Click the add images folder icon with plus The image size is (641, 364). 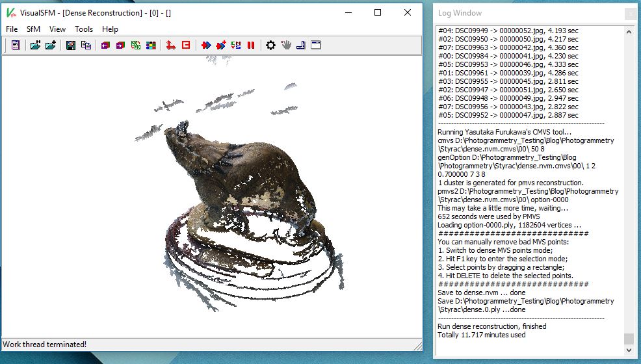point(51,45)
